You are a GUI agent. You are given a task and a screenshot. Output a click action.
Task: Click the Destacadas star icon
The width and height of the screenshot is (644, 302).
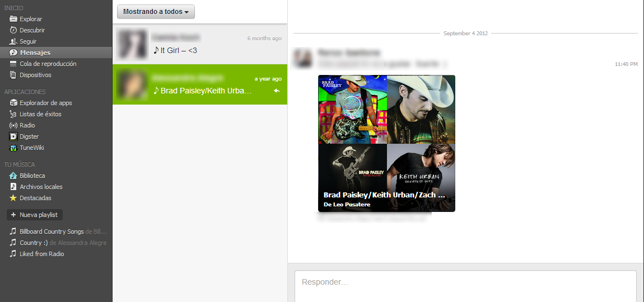point(13,198)
